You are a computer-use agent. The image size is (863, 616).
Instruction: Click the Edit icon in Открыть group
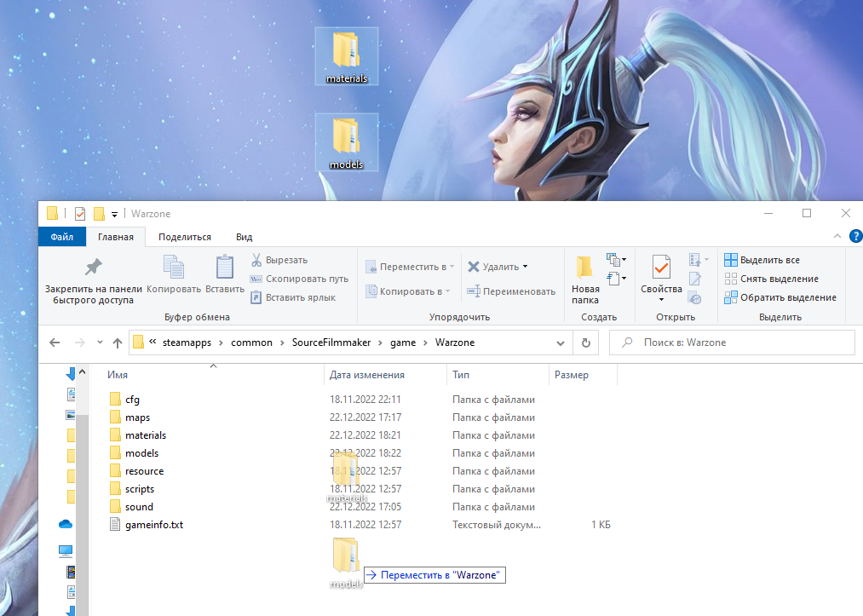click(x=695, y=279)
